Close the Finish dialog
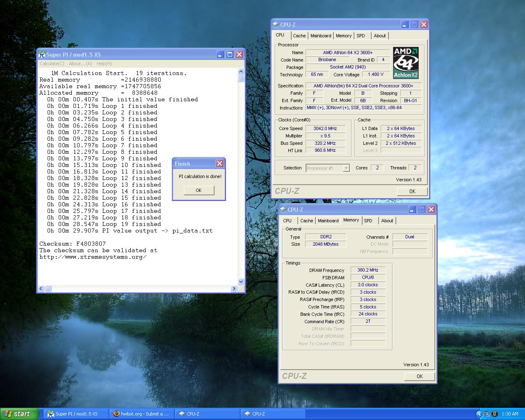 click(219, 164)
